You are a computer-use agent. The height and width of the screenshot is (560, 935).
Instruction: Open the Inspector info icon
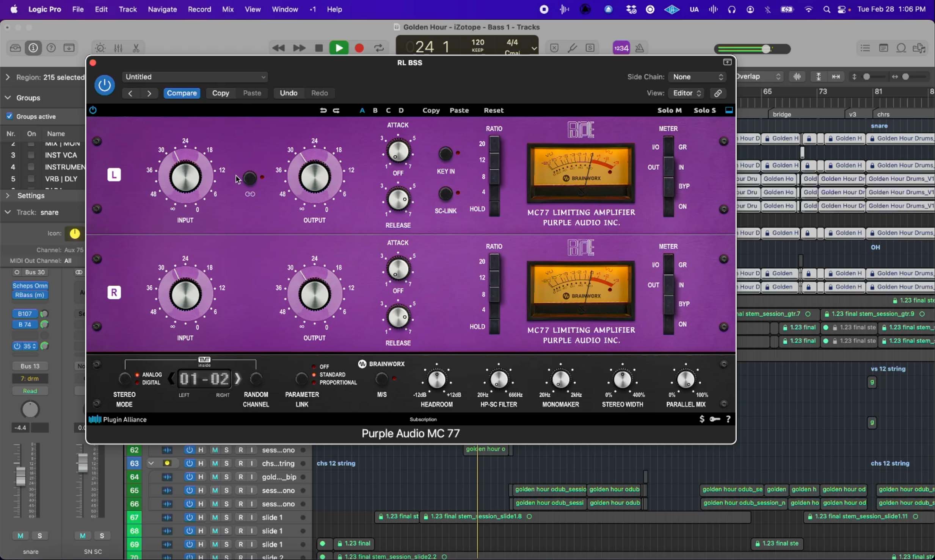(x=33, y=48)
